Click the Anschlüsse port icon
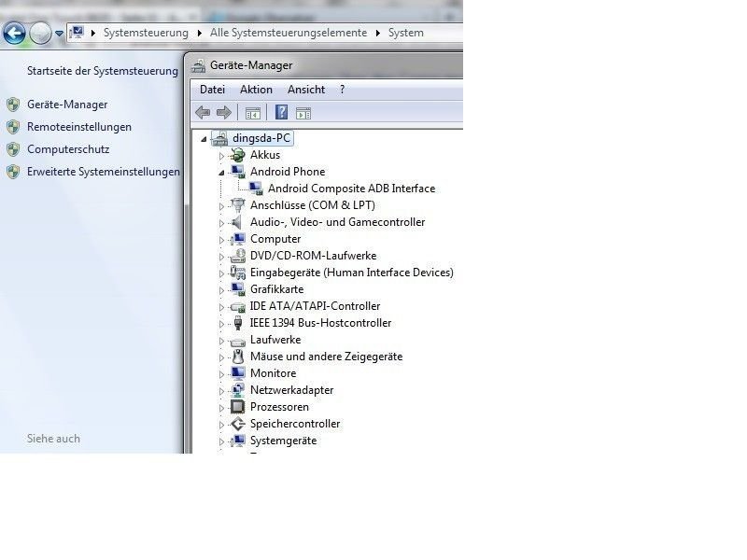The height and width of the screenshot is (560, 747). (x=237, y=205)
